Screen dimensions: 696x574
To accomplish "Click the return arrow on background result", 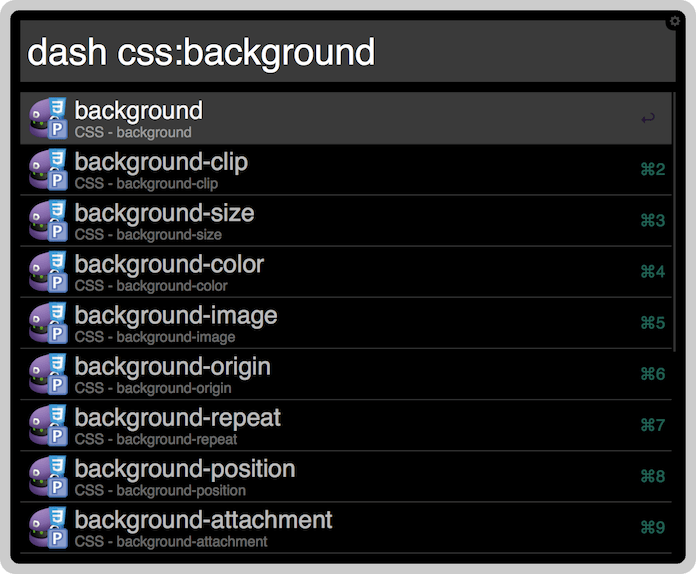I will point(648,118).
